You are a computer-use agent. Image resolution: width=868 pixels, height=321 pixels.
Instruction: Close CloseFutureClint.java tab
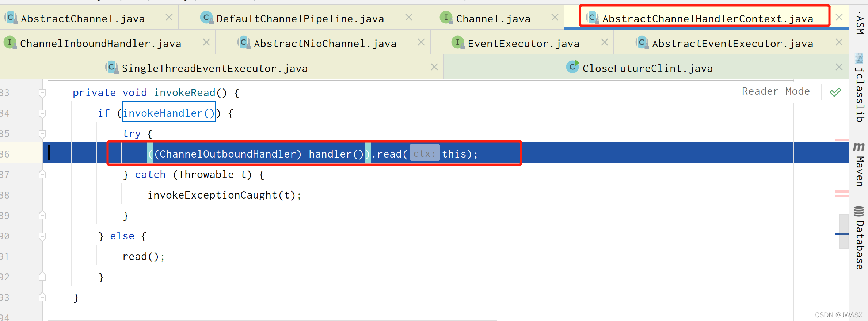[839, 67]
